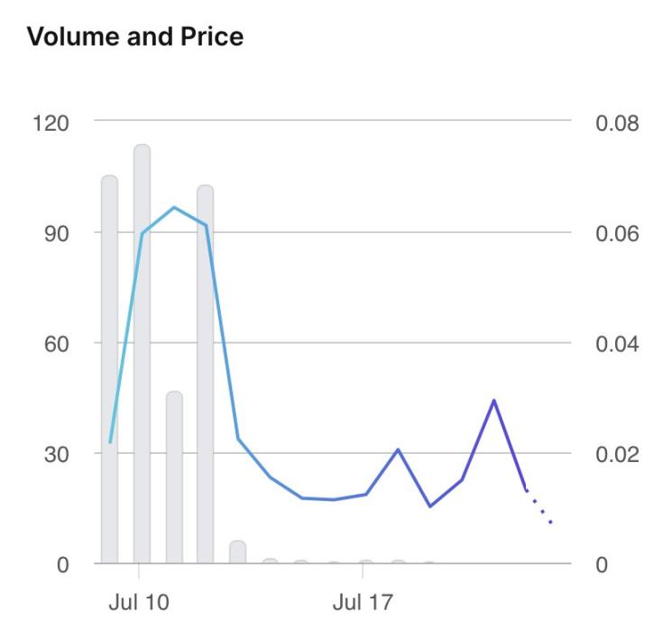Viewport: 672px width, 639px height.
Task: Click the last price peak near 0.03
Action: coord(493,400)
